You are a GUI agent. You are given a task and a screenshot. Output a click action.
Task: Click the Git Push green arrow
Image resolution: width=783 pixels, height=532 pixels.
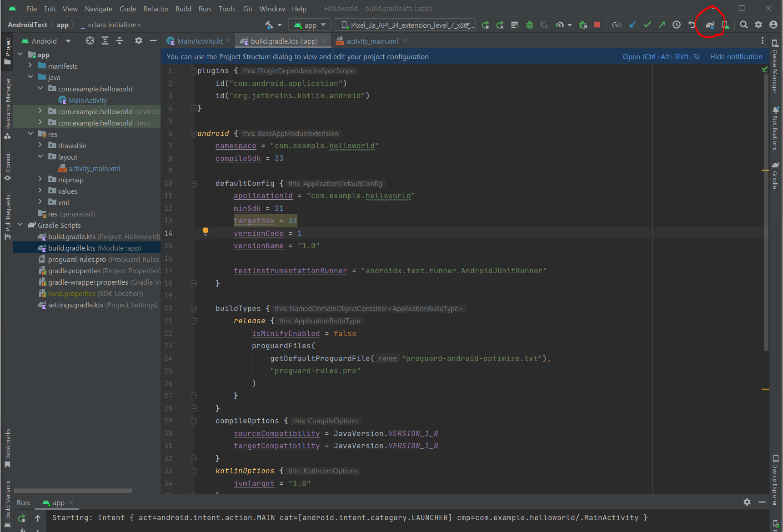(x=662, y=25)
